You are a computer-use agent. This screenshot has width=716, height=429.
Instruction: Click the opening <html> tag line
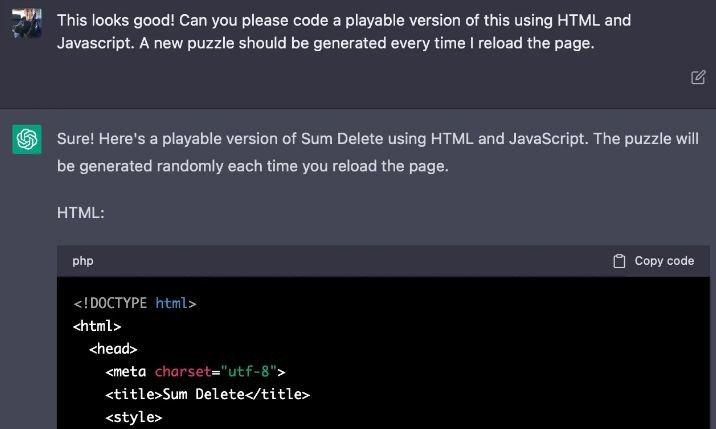(x=97, y=326)
